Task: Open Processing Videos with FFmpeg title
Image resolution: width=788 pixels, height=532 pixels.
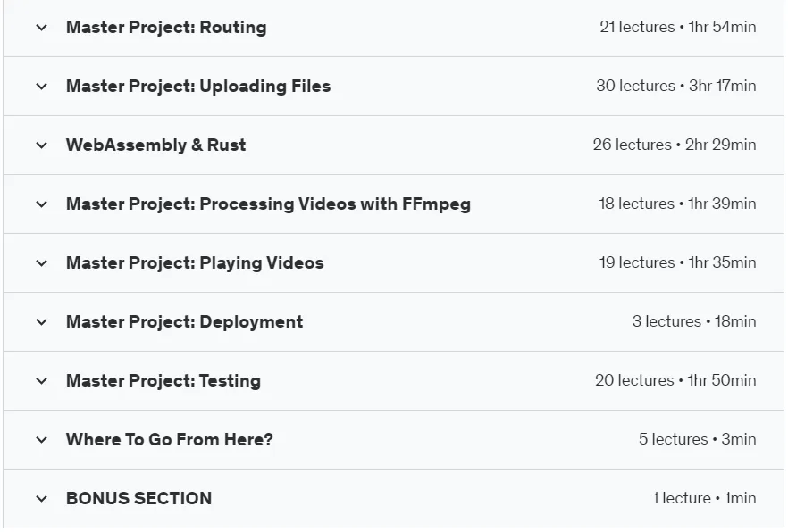Action: click(x=268, y=204)
